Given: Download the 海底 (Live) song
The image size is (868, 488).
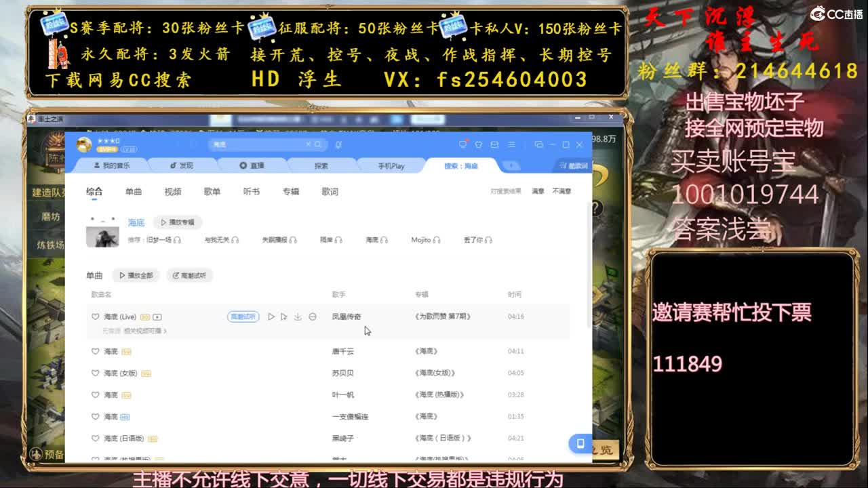Looking at the screenshot, I should click(298, 317).
